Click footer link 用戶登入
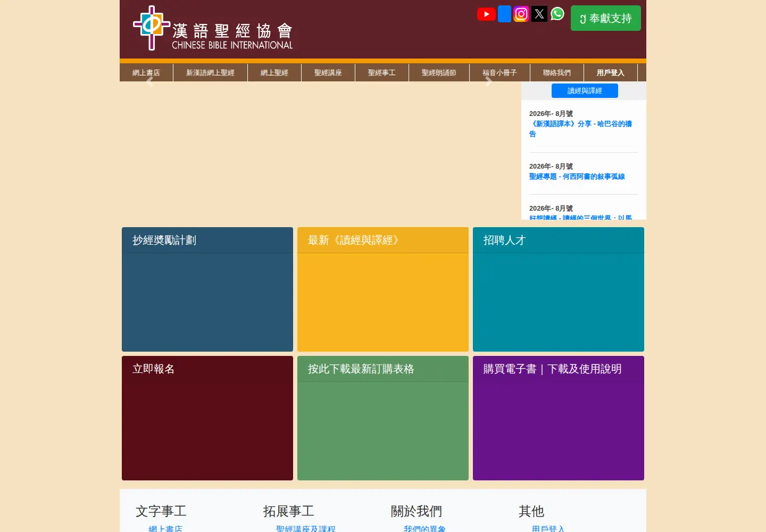Screen dimensions: 766x532 tap(548, 528)
